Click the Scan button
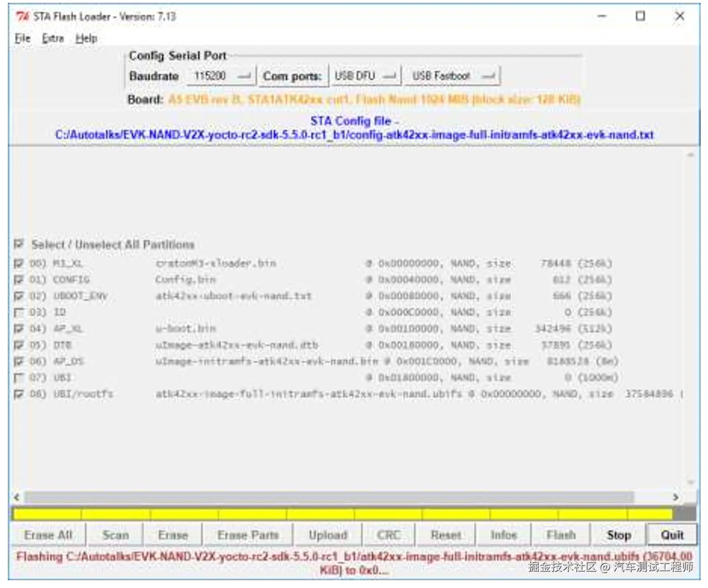This screenshot has width=708, height=588. (115, 535)
